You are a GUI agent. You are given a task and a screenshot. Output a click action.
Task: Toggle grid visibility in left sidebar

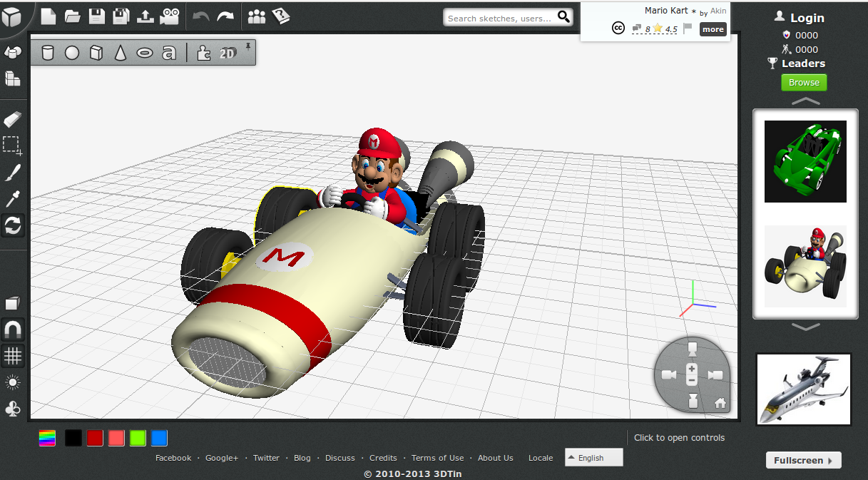13,354
